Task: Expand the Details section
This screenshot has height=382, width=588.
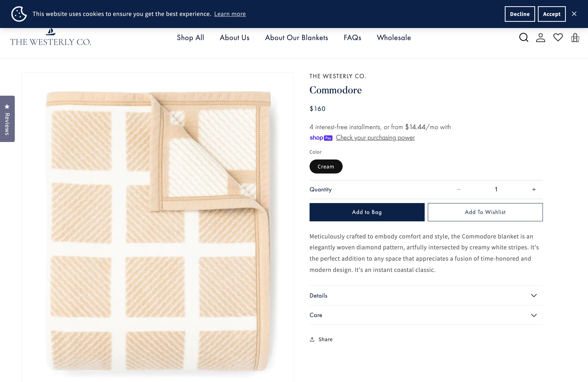Action: tap(426, 295)
